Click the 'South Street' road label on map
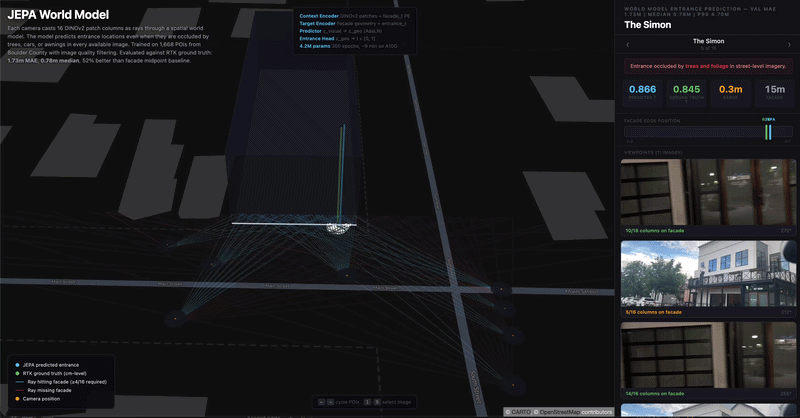Image resolution: width=800 pixels, height=418 pixels. point(476,387)
